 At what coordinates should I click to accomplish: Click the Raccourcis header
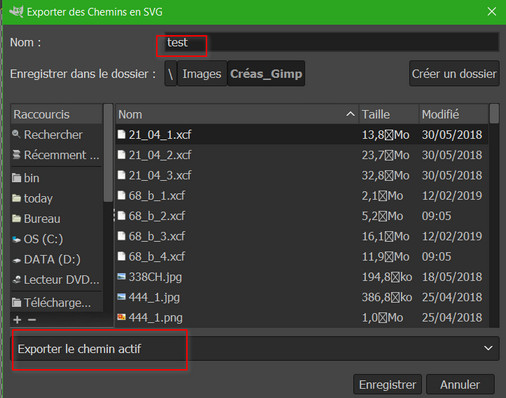pos(57,114)
